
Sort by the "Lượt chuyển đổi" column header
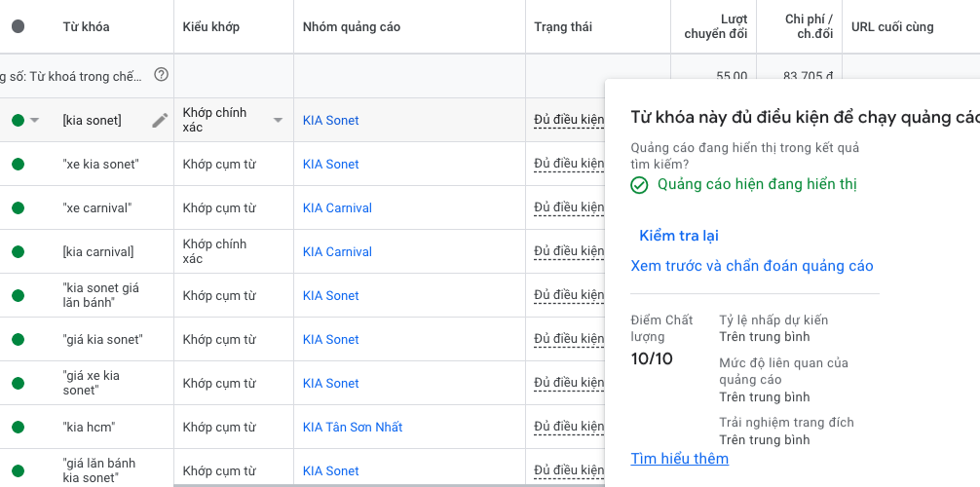point(720,27)
